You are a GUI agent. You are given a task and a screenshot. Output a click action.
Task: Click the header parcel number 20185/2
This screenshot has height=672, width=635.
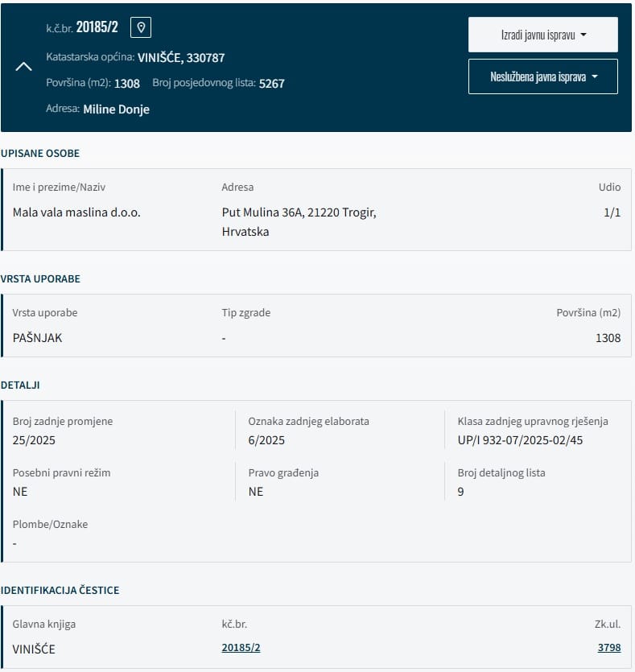click(x=97, y=27)
